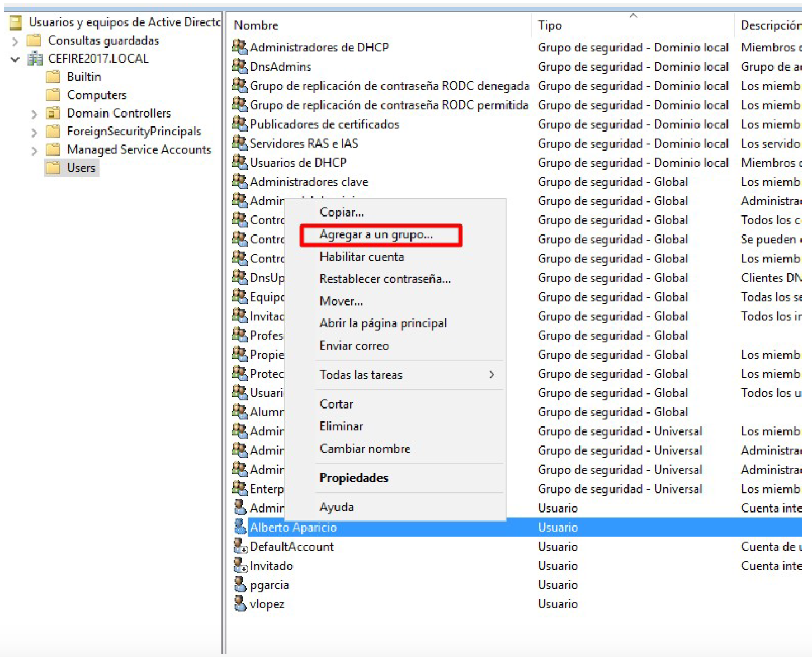This screenshot has width=812, height=657.
Task: Click the pgarcia user icon
Action: click(x=240, y=584)
